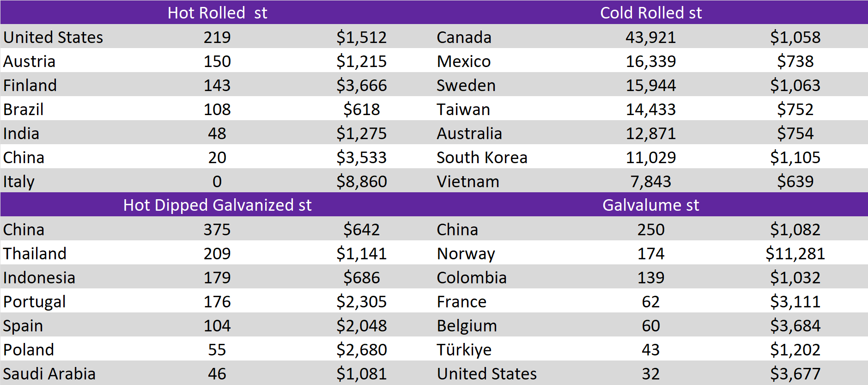The height and width of the screenshot is (385, 868).
Task: Select the South Korea row label
Action: pos(482,157)
